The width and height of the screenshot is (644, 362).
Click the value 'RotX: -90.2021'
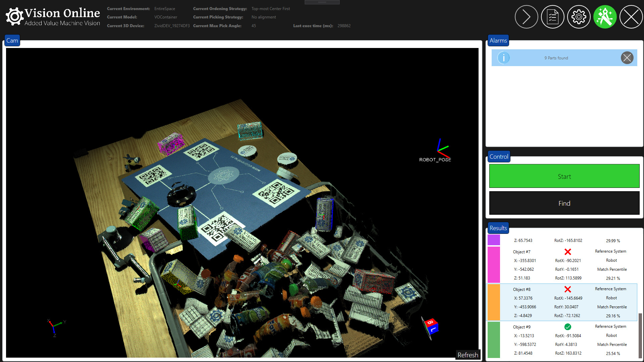tap(568, 261)
